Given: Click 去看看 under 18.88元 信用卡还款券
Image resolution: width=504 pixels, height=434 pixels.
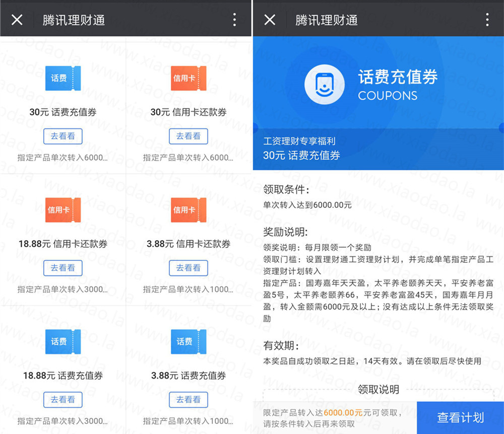Looking at the screenshot, I should pyautogui.click(x=63, y=268).
